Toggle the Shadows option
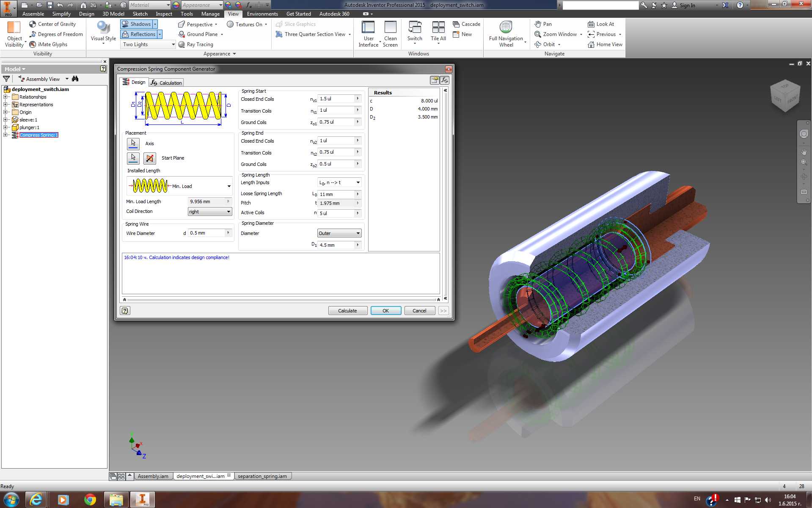 point(136,24)
